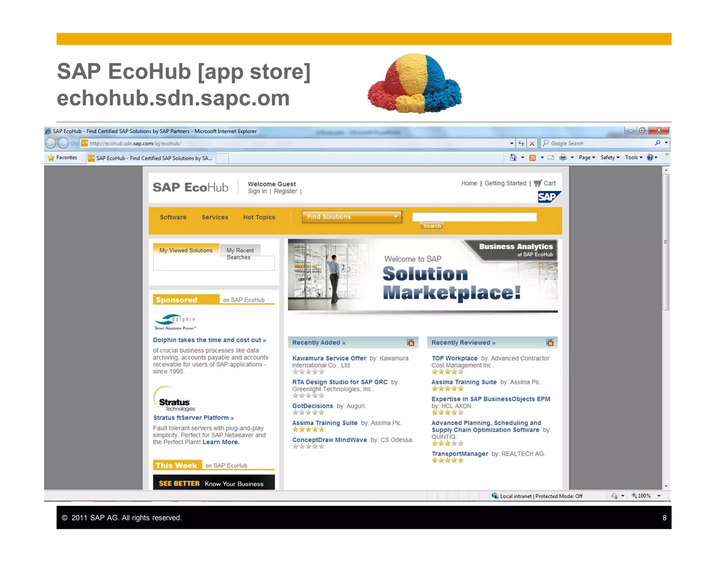
Task: Open RTA Design Studio for SAP GRC
Action: pos(340,382)
